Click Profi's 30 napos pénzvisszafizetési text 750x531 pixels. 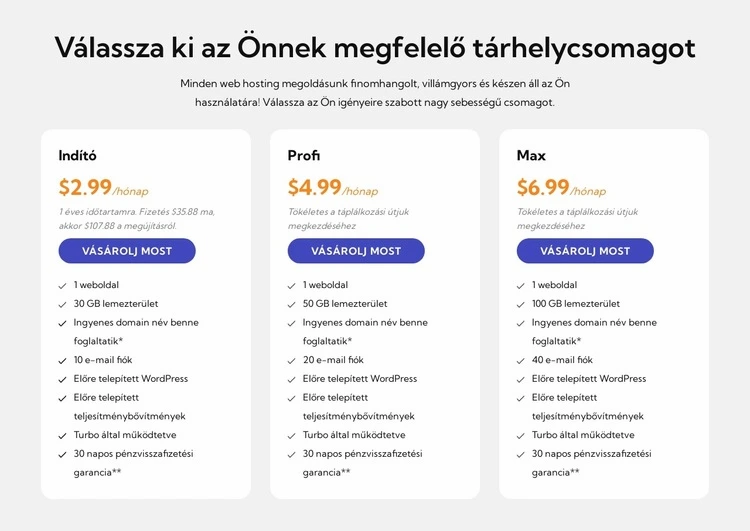(362, 453)
